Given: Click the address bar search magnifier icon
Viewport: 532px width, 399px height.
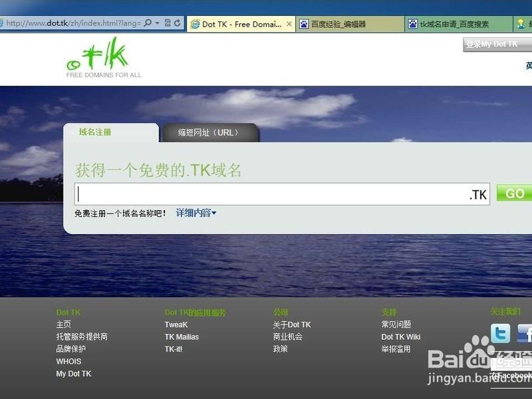Looking at the screenshot, I should coord(148,23).
